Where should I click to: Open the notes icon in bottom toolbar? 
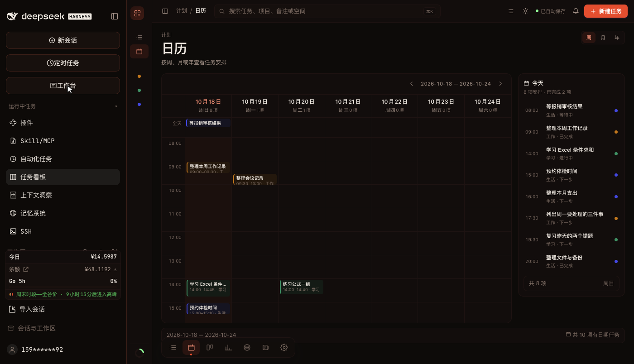(x=265, y=348)
